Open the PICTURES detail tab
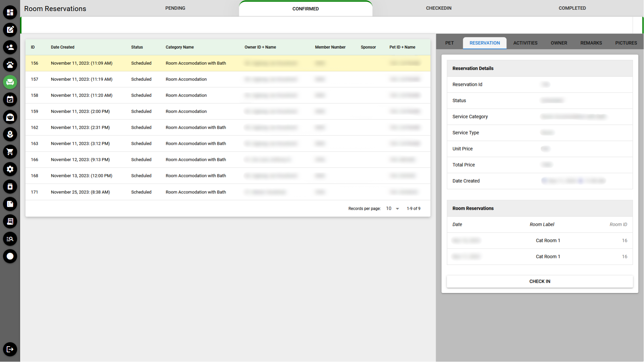The width and height of the screenshot is (644, 362). click(x=626, y=43)
